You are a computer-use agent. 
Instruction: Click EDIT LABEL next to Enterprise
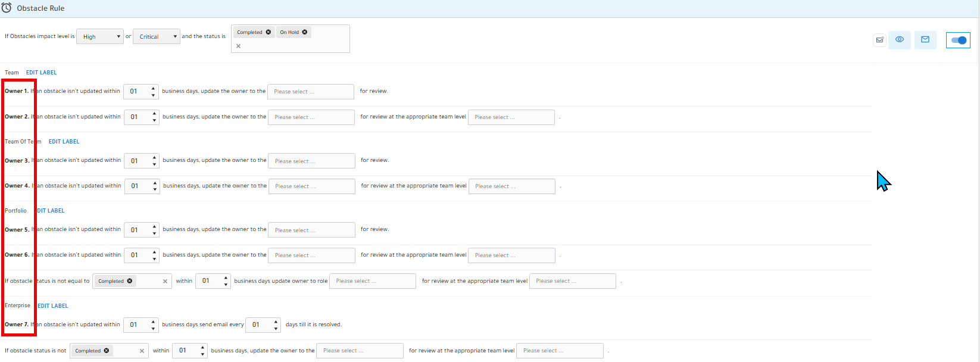point(52,306)
